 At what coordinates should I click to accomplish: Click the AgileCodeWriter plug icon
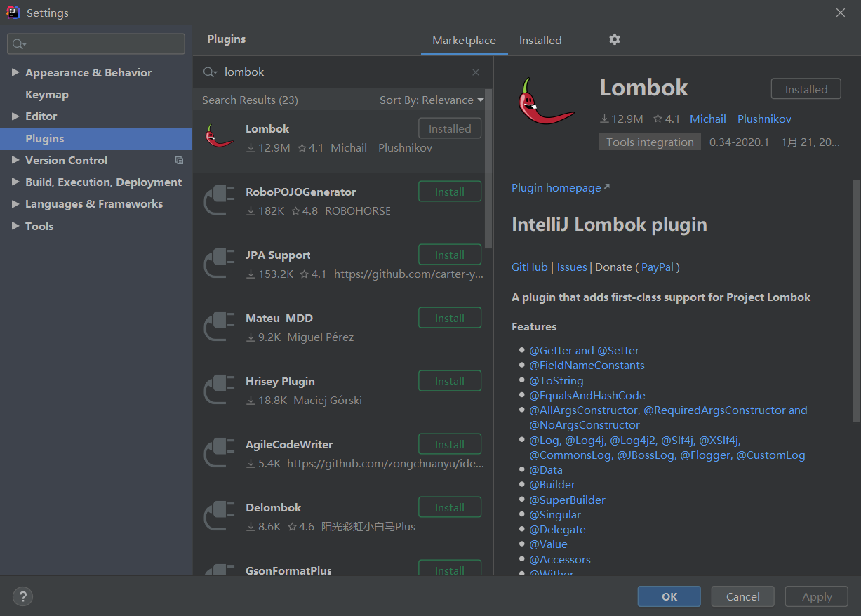[x=219, y=452]
